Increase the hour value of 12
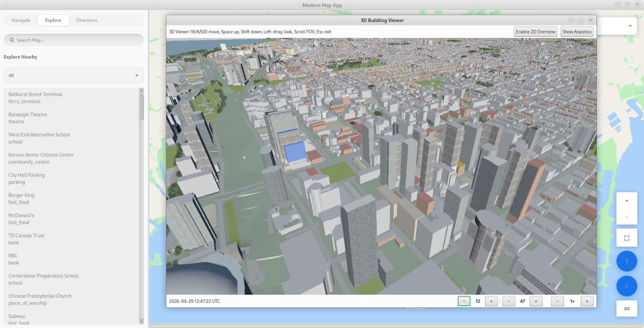Image resolution: width=644 pixels, height=328 pixels. [491, 301]
